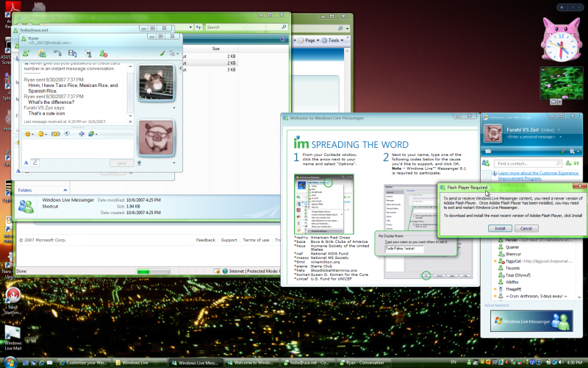
Task: Open contacts icon left of Find a contact
Action: tap(486, 163)
